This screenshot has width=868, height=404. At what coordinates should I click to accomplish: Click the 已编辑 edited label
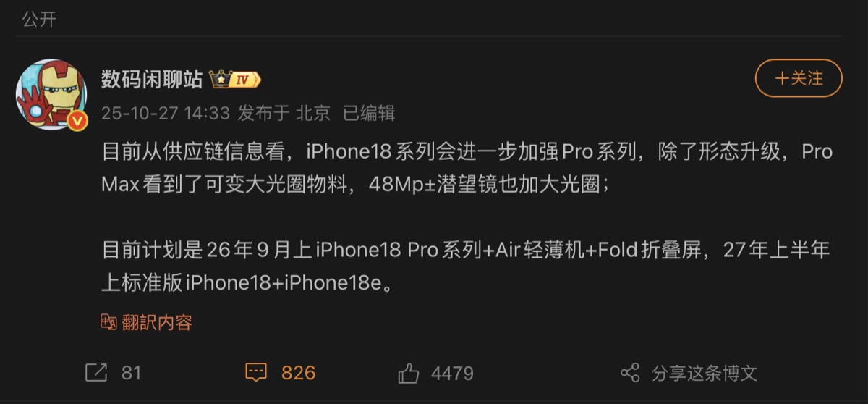point(369,113)
